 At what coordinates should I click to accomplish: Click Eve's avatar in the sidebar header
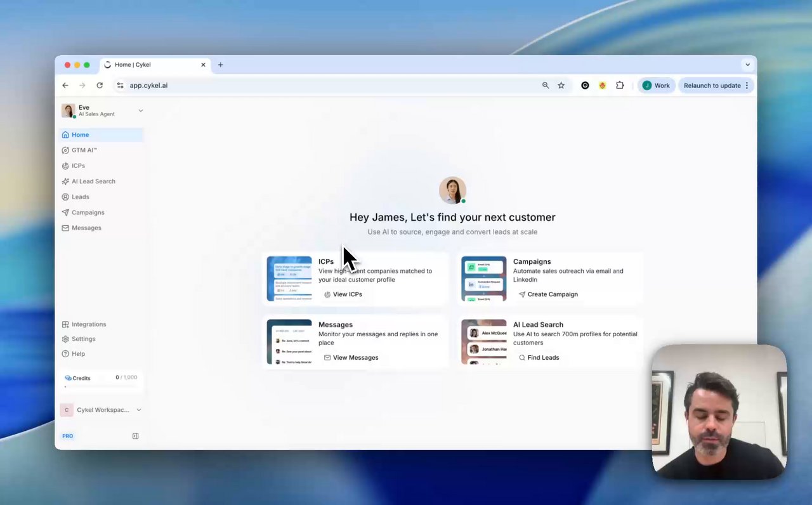(68, 110)
